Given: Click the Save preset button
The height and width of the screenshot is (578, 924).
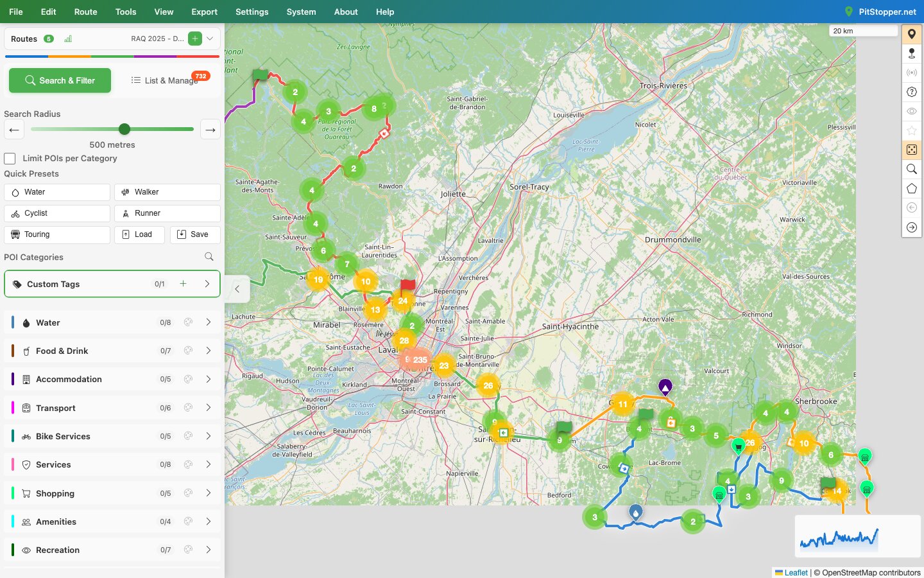Looking at the screenshot, I should (195, 234).
